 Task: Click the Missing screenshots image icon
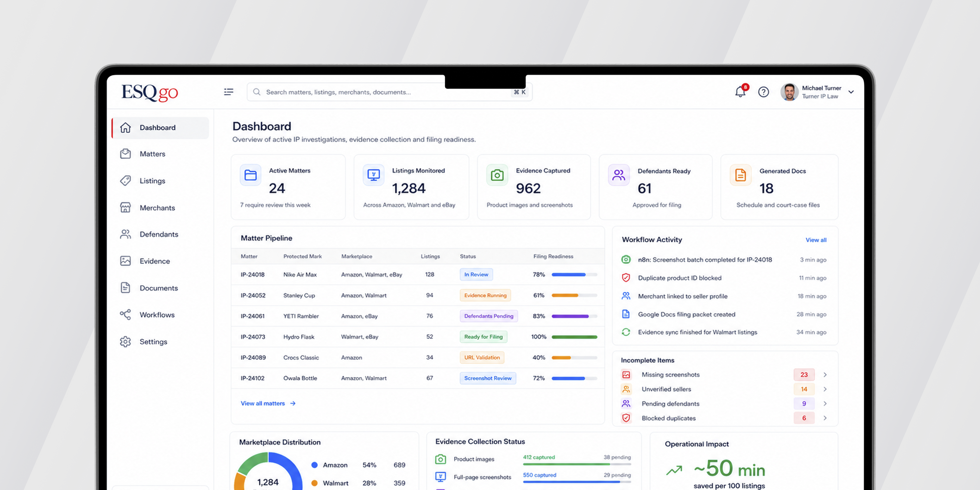coord(626,375)
